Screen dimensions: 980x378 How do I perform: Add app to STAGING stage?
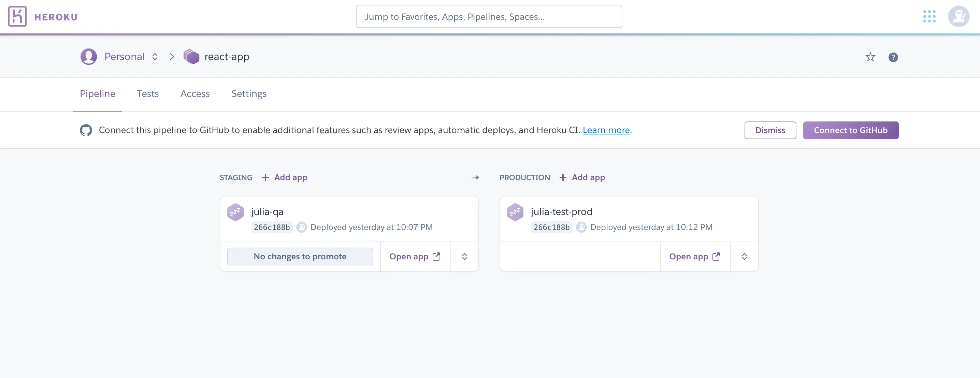click(284, 177)
